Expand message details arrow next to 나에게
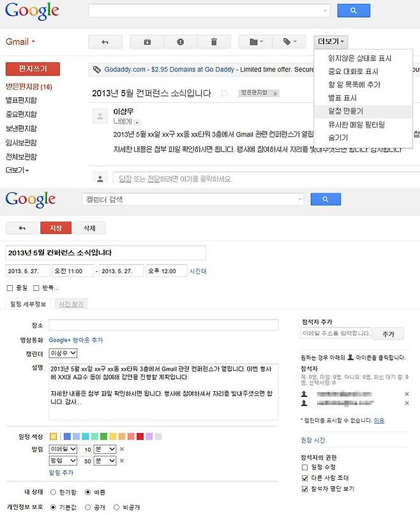Viewport: 420px width, 515px height. tap(137, 123)
